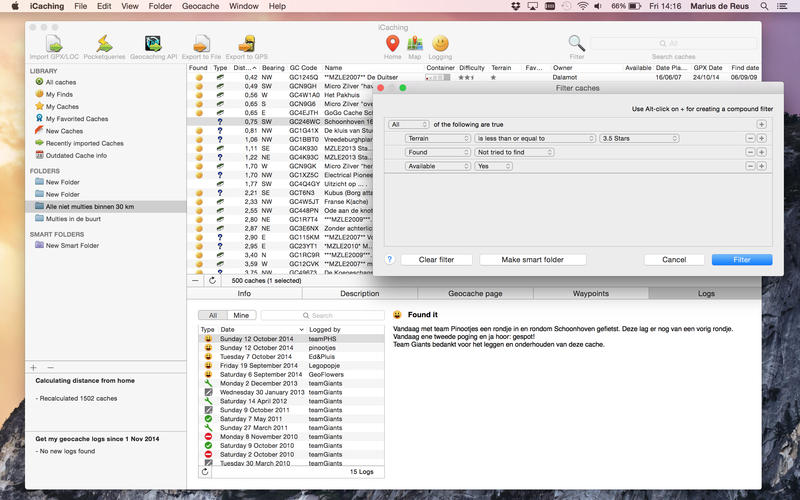800x500 pixels.
Task: Open Recently imported Caches
Action: coord(84,143)
